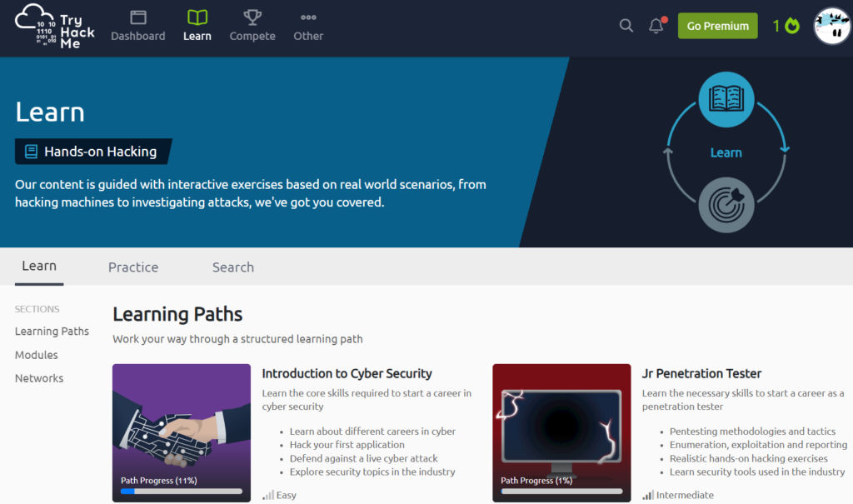Click the Easy difficulty bars icon
The image size is (853, 504).
click(267, 495)
